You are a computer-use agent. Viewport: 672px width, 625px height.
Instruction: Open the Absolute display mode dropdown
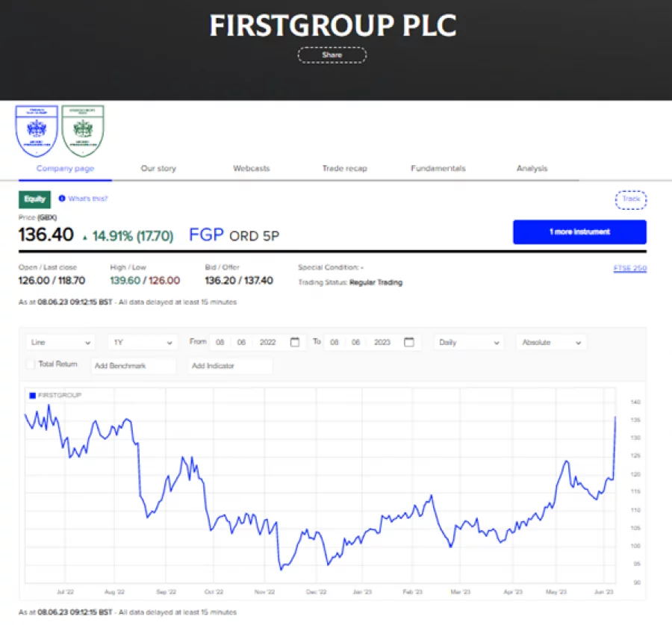(x=550, y=342)
